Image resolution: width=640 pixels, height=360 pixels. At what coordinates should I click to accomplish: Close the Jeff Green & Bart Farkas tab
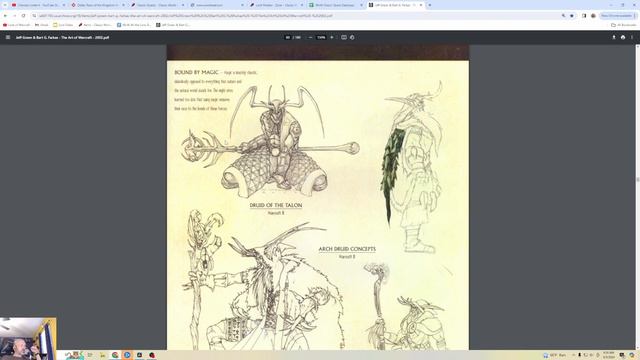coord(421,5)
